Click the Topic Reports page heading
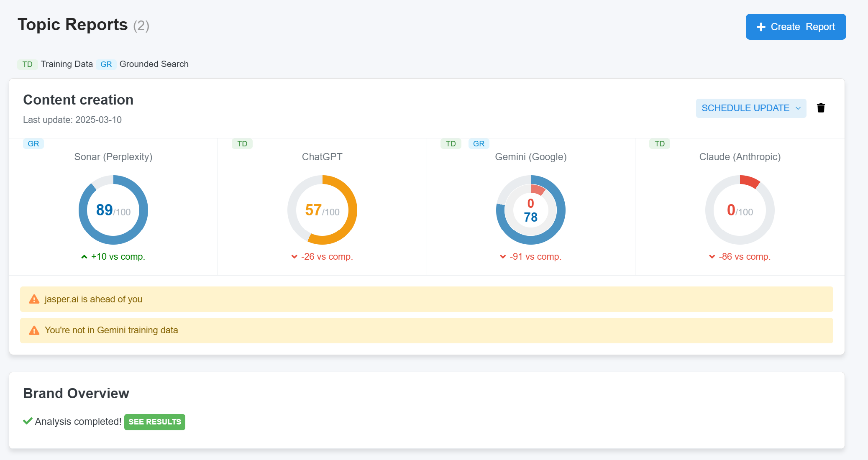868x460 pixels. pyautogui.click(x=72, y=25)
